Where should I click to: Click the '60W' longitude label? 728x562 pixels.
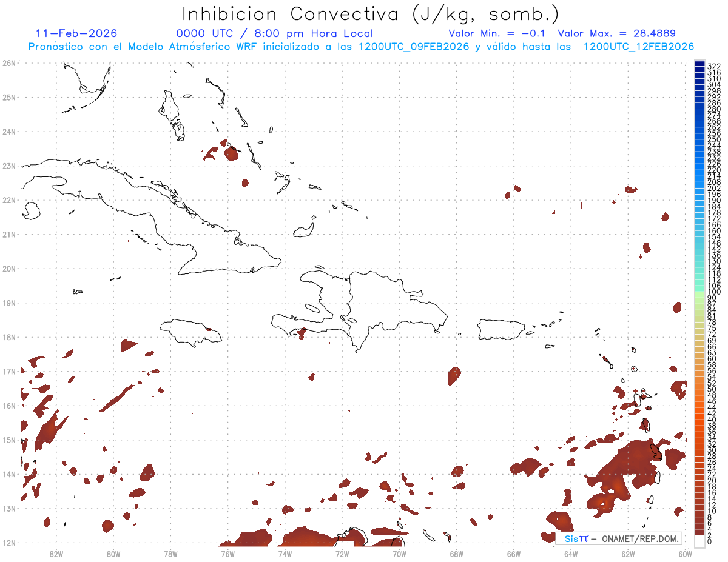pos(686,554)
